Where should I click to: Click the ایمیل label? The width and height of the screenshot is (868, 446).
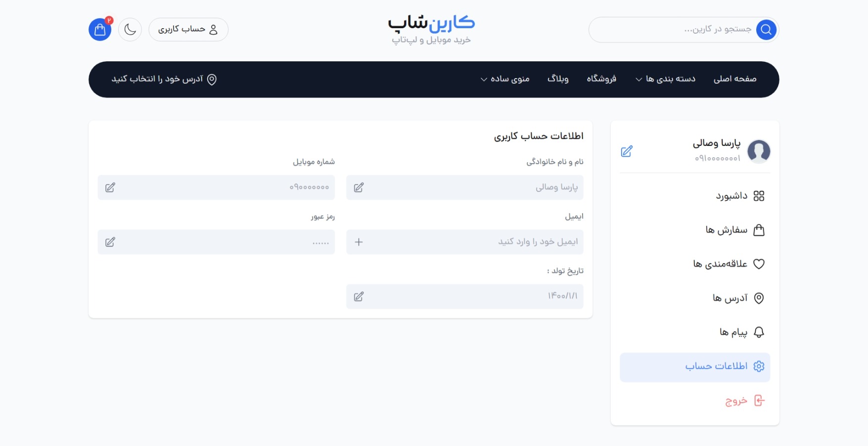pos(574,217)
